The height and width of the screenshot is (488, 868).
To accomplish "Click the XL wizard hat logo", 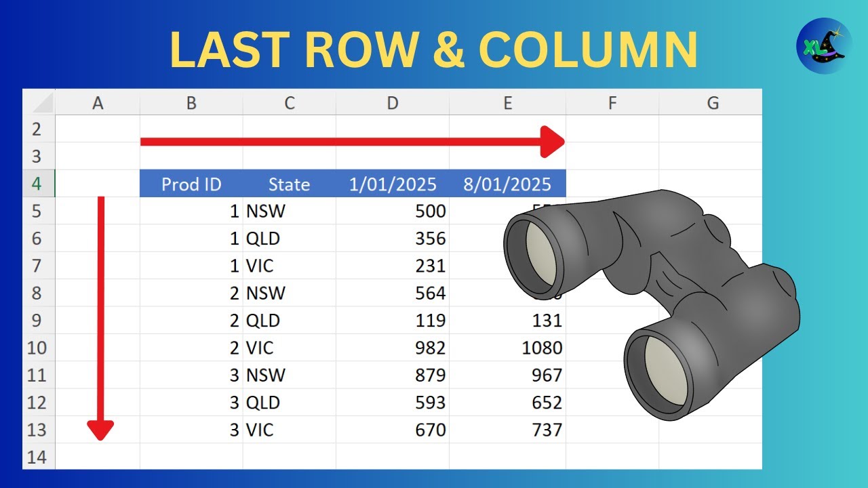I will [x=824, y=46].
